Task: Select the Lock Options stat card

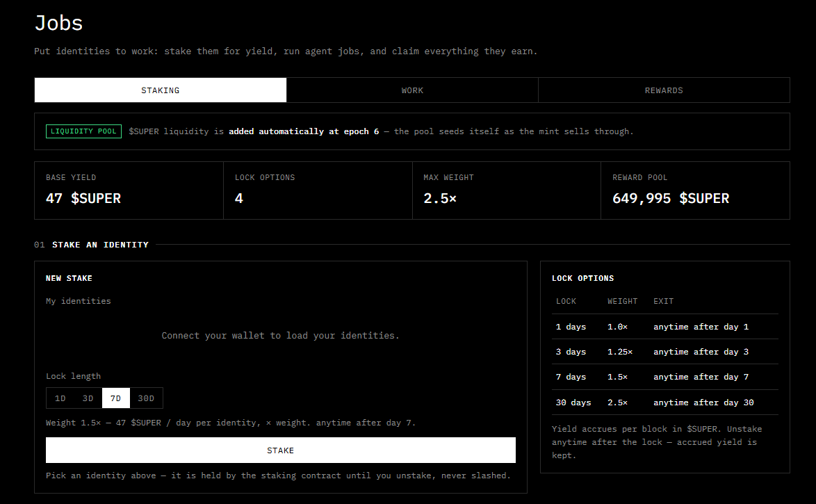Action: pos(318,190)
